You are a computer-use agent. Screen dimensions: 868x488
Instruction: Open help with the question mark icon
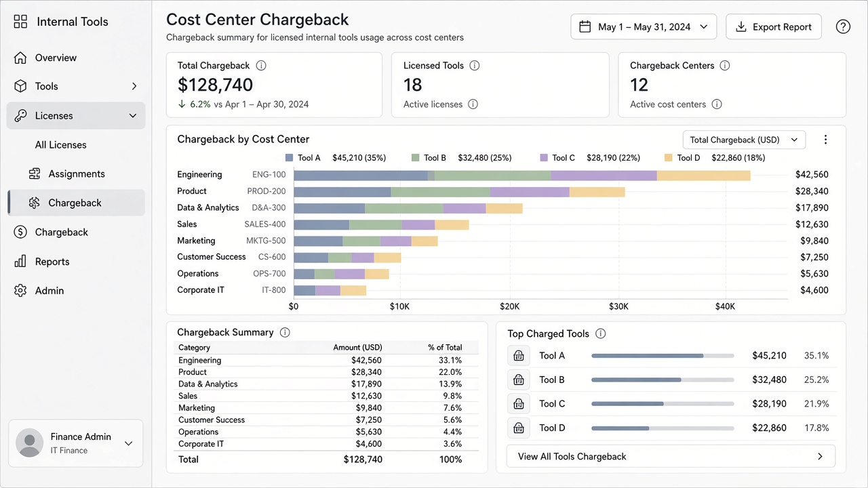(843, 27)
